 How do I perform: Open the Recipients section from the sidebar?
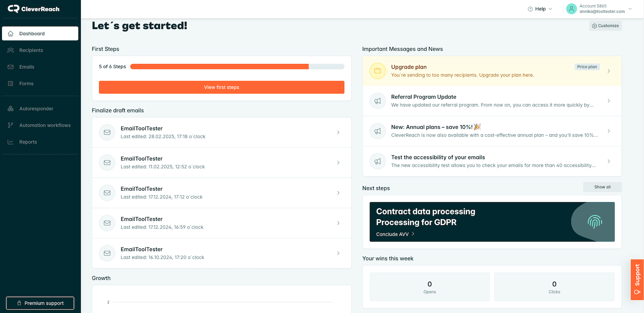(31, 50)
